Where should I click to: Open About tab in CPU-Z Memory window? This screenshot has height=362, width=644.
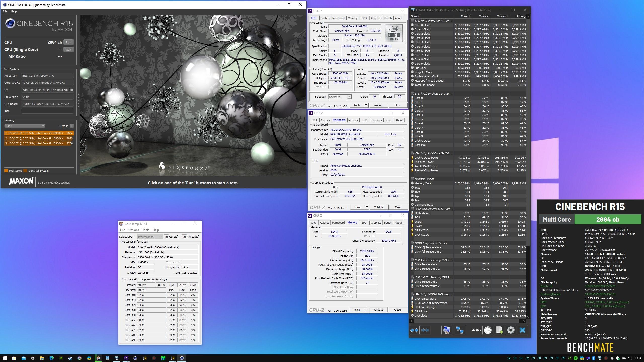(x=398, y=223)
